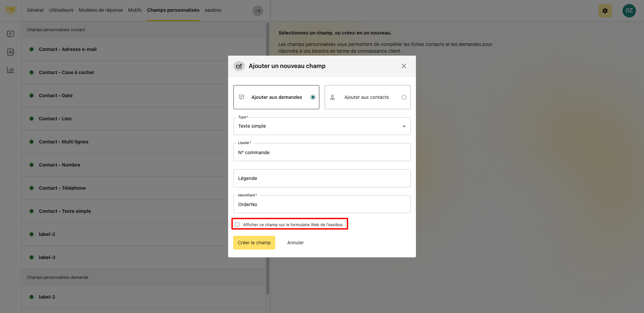Open the OZ user avatar menu
644x313 pixels.
[629, 11]
